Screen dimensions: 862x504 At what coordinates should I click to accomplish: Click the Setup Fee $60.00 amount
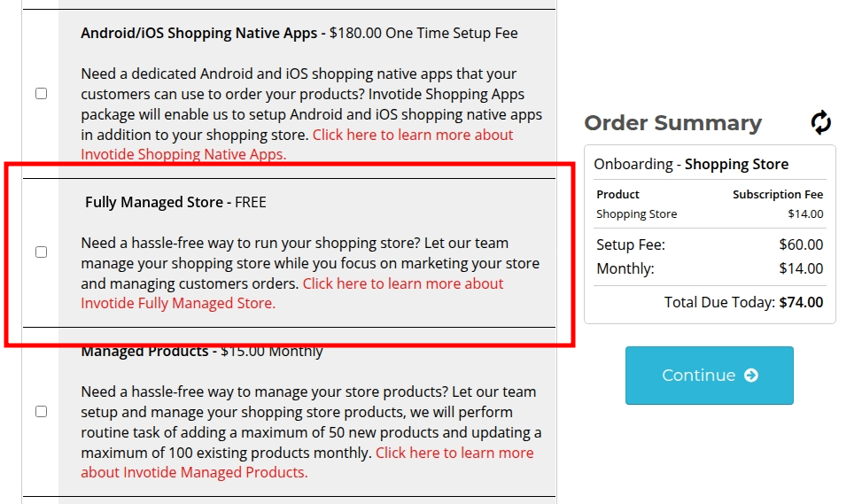click(801, 244)
